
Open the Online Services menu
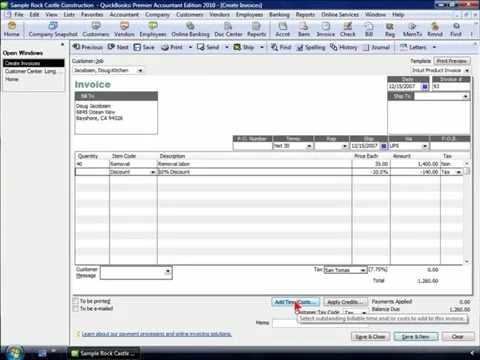point(340,15)
